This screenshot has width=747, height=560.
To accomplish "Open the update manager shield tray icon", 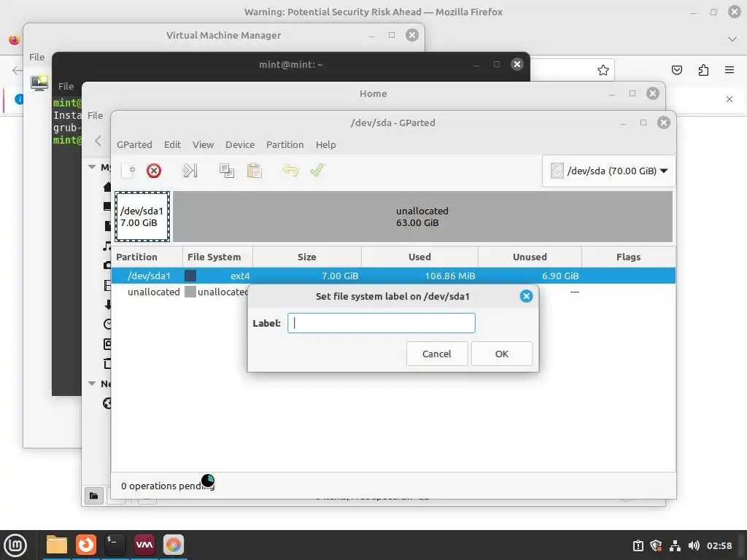I will (656, 545).
